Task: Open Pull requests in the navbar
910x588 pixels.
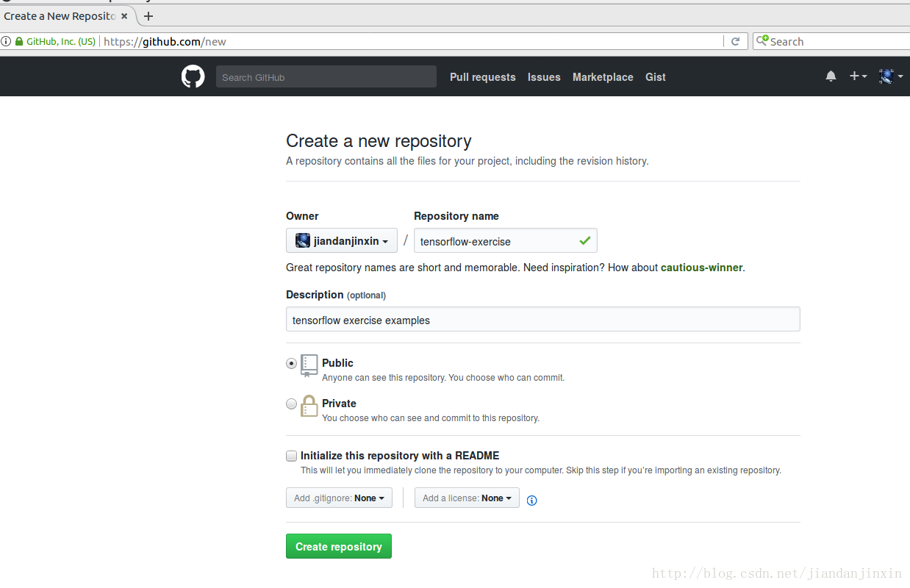Action: click(483, 76)
